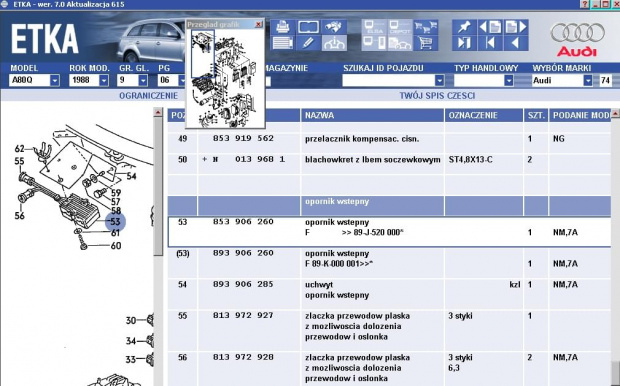Click the diagram thumbnail in Przeglad grafik
This screenshot has height=386, width=620.
[225, 78]
